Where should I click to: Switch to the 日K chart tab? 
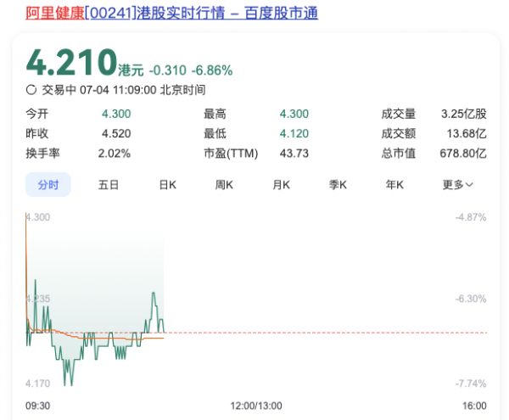(167, 184)
